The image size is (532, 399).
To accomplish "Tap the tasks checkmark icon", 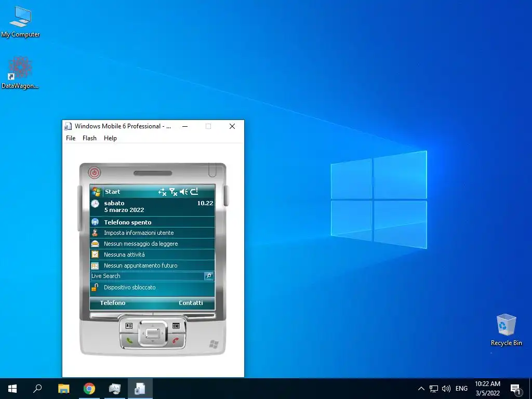I will (x=95, y=255).
